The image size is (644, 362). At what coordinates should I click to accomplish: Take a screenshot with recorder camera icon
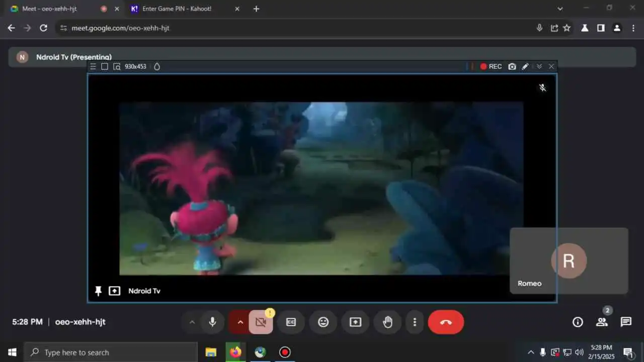point(512,66)
